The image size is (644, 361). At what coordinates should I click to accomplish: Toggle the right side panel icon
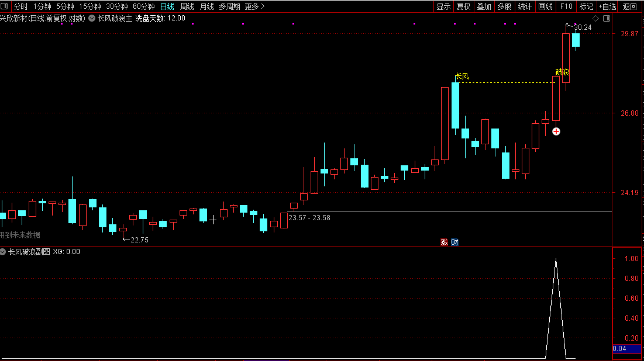(606, 19)
